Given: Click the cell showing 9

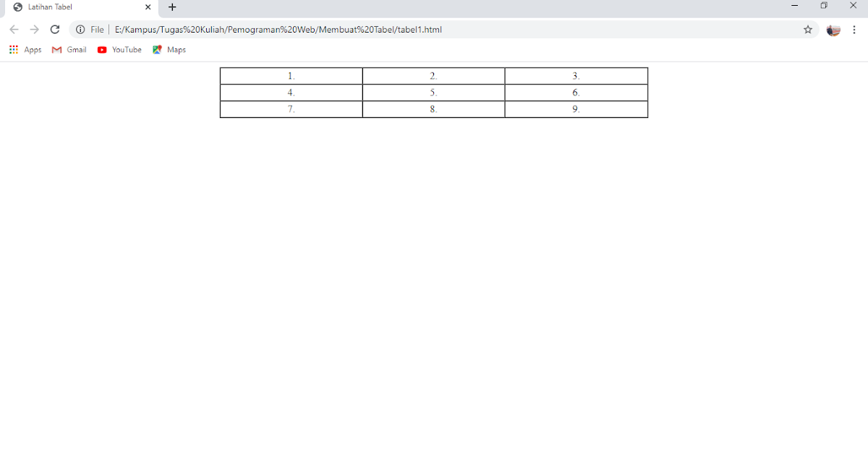Looking at the screenshot, I should (576, 109).
